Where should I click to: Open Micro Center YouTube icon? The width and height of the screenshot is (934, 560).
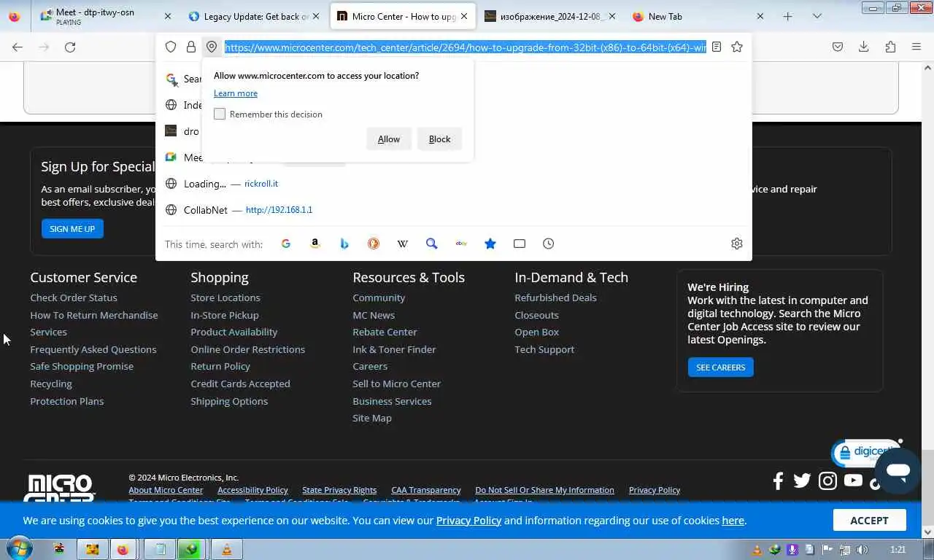pos(853,481)
